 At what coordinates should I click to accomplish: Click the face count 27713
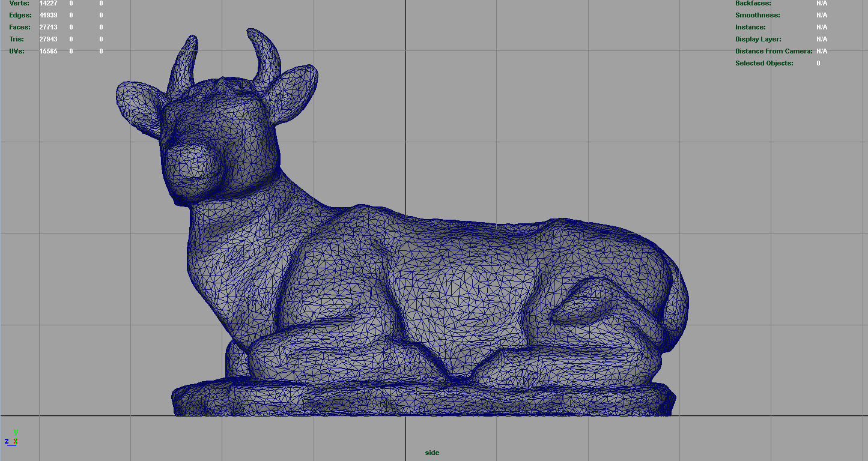point(48,27)
